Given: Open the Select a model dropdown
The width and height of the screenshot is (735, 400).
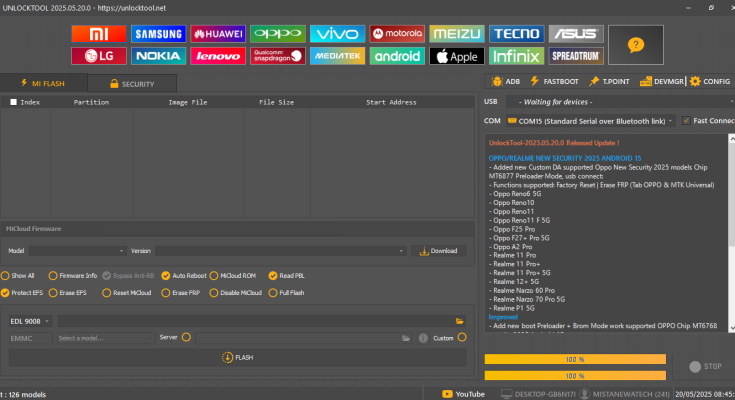Looking at the screenshot, I should tap(105, 338).
